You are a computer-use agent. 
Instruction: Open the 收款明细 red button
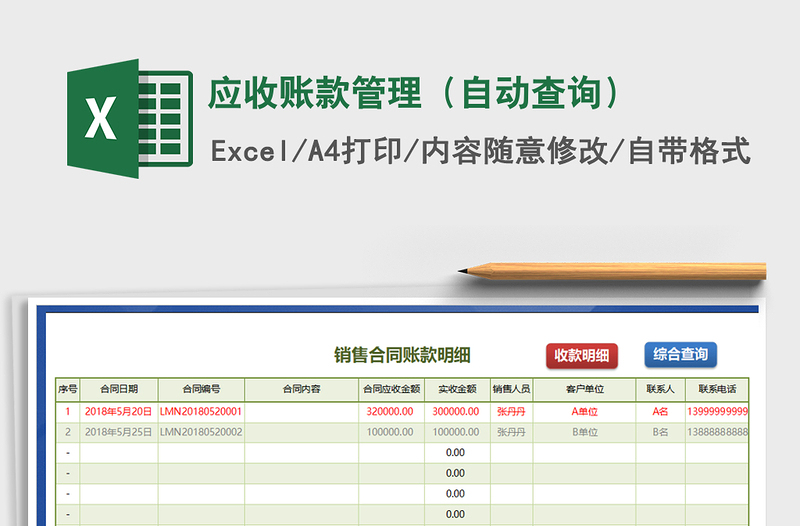(582, 356)
